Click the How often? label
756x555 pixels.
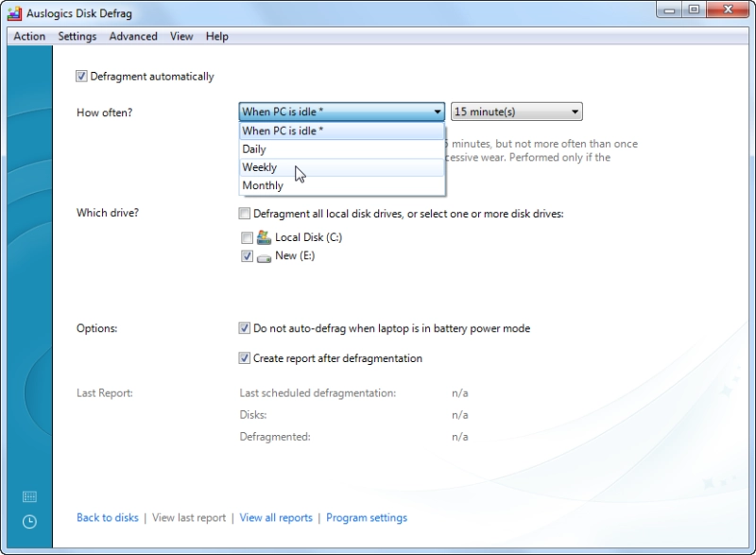(104, 113)
